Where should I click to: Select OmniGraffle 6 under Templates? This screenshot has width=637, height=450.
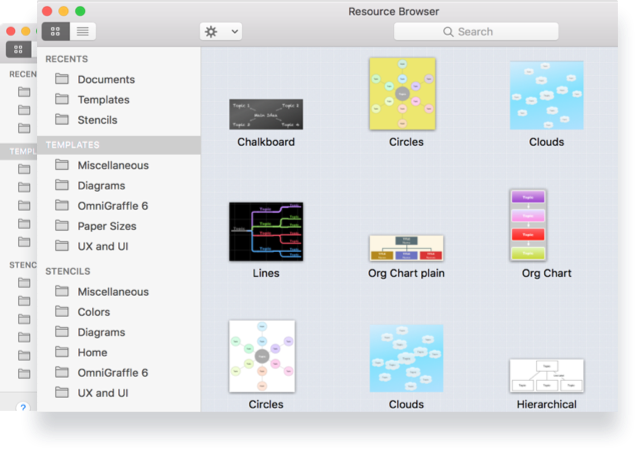(119, 206)
